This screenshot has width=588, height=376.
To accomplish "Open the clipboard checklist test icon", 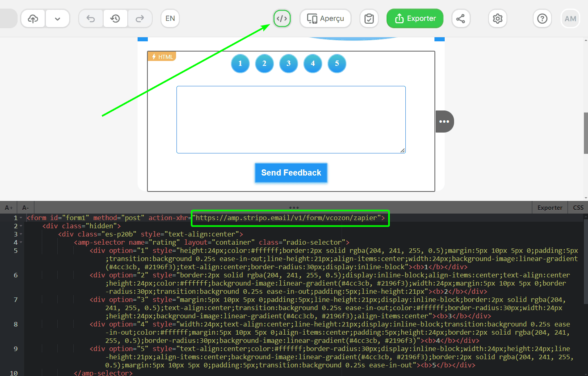I will point(369,18).
